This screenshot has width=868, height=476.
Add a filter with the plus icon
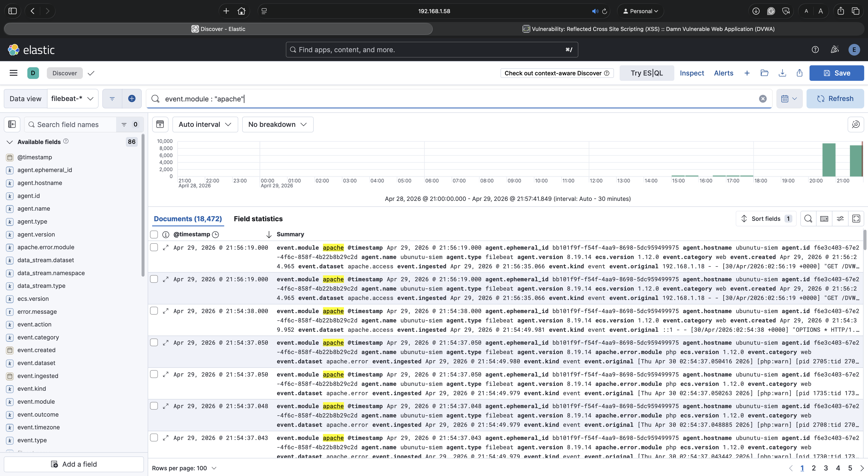pos(132,98)
